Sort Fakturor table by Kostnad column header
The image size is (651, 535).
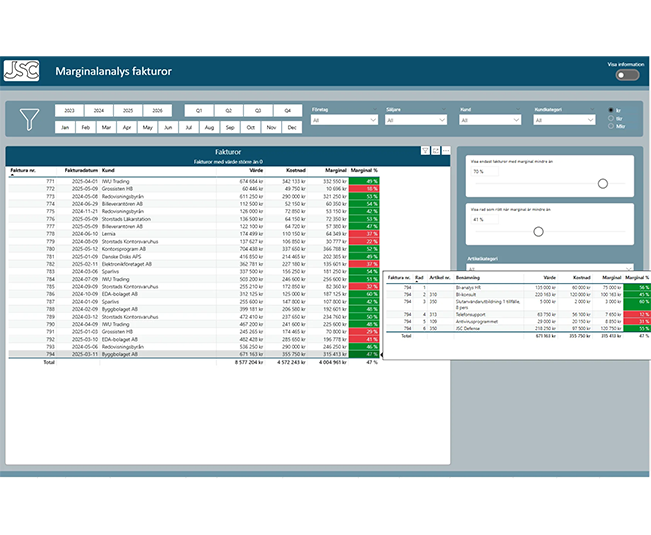click(296, 170)
